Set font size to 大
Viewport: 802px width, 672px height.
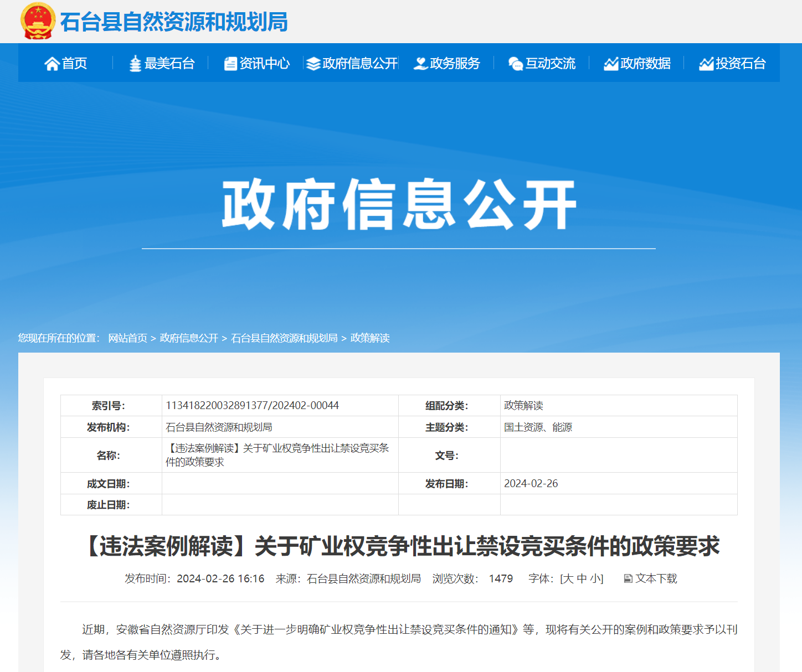point(569,578)
